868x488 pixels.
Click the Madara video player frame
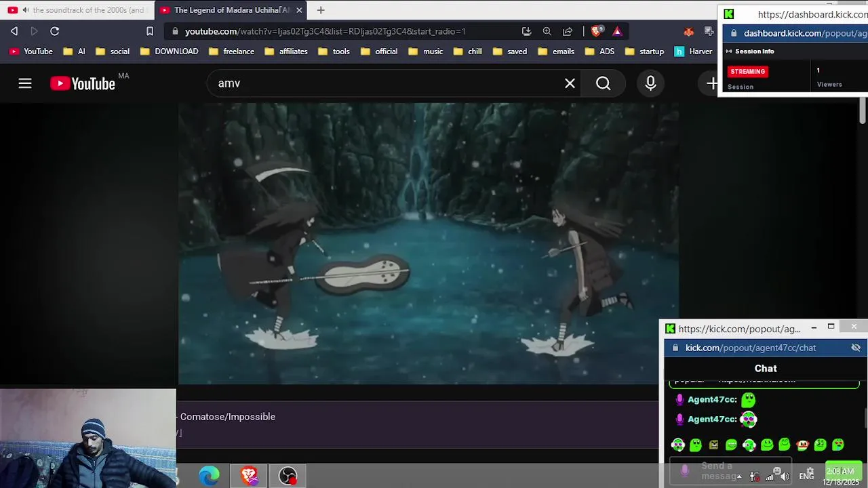coord(429,244)
